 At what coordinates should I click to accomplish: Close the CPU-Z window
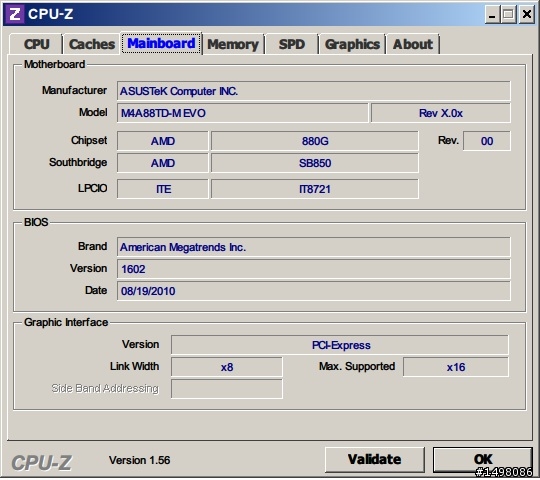527,14
